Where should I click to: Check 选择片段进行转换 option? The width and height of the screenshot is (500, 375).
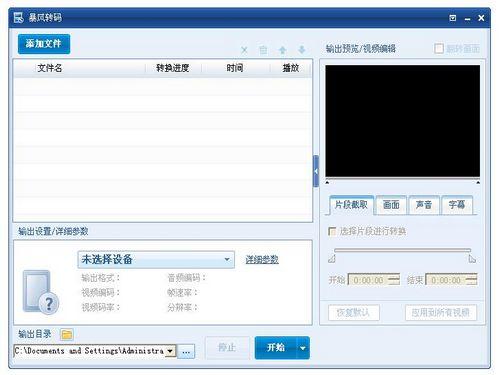pos(332,231)
